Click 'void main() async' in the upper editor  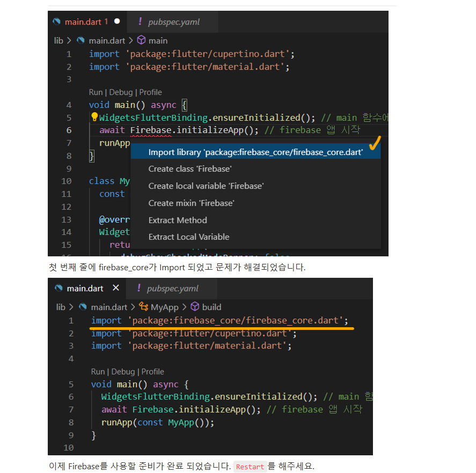[133, 105]
